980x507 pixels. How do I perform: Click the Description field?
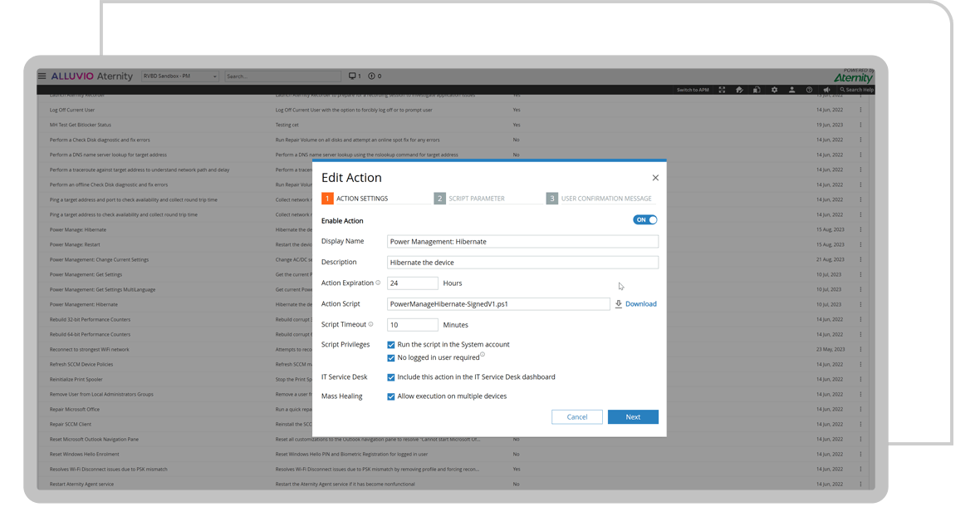522,263
